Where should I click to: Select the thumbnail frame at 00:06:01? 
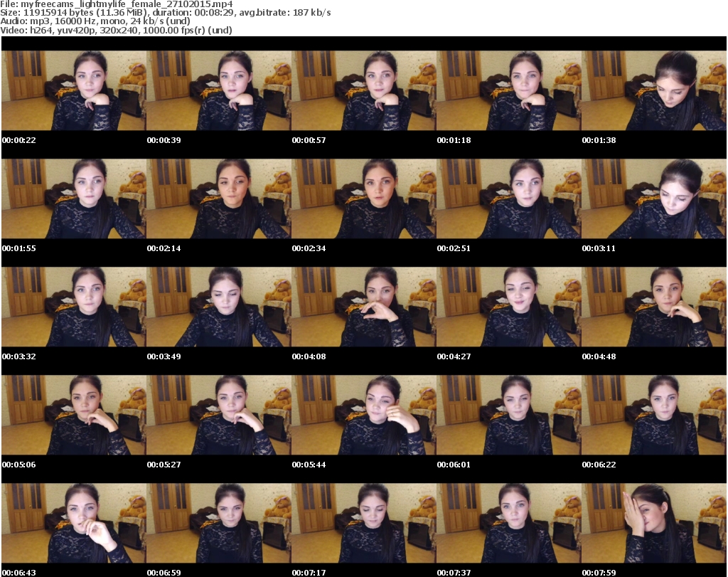(x=509, y=415)
